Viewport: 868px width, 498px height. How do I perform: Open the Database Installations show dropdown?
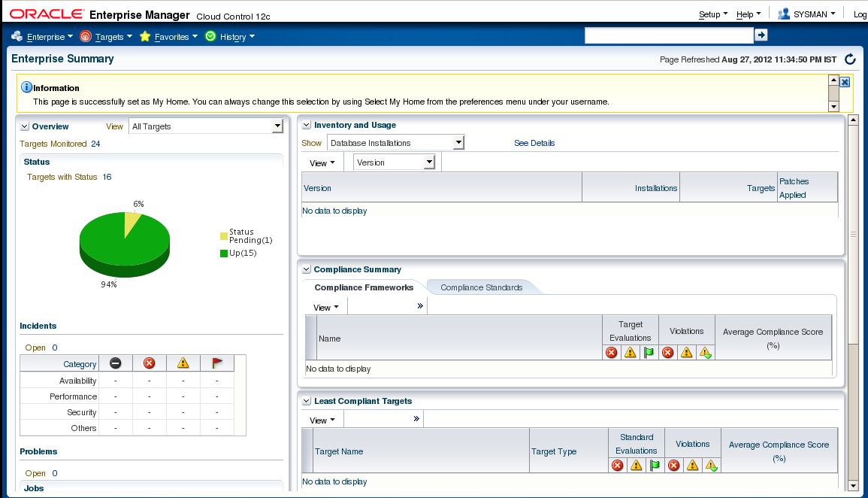(x=458, y=143)
